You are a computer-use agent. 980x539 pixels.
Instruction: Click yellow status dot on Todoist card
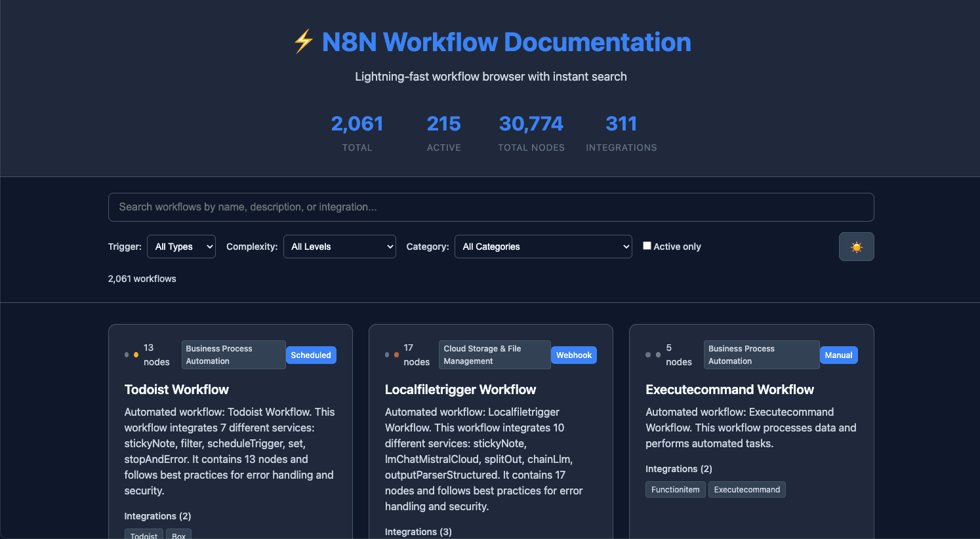point(136,355)
